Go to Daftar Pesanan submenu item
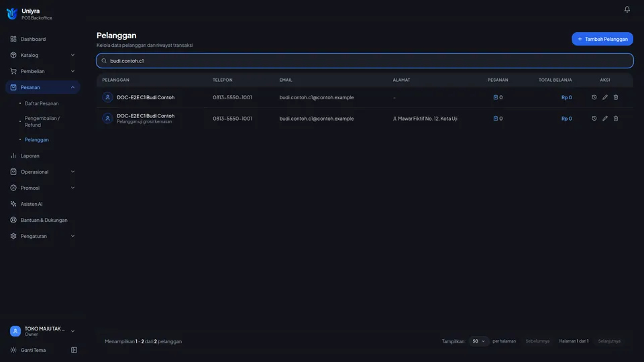 [42, 103]
